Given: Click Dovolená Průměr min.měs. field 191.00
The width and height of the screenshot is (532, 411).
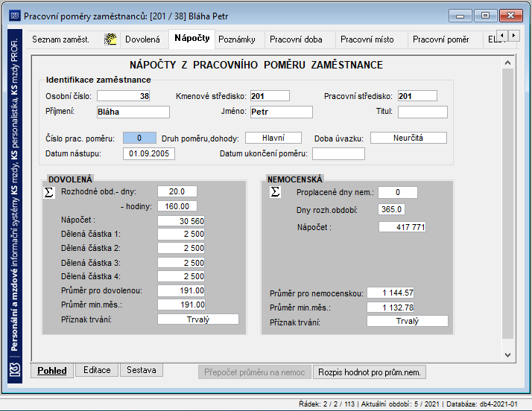Looking at the screenshot, I should click(181, 305).
